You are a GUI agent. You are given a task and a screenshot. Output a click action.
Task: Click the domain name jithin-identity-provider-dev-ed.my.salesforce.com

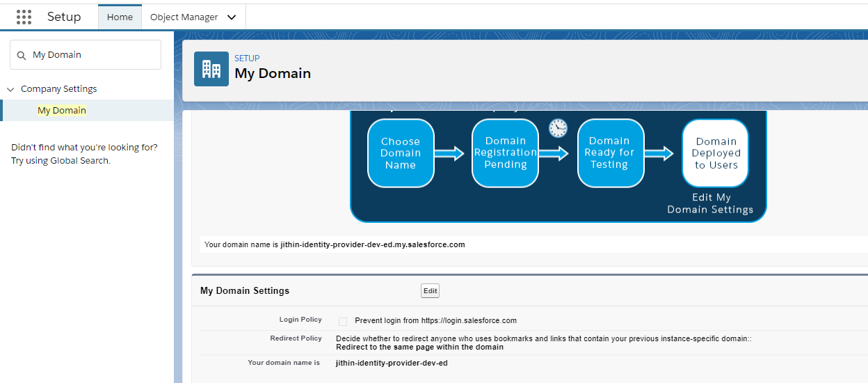click(373, 245)
